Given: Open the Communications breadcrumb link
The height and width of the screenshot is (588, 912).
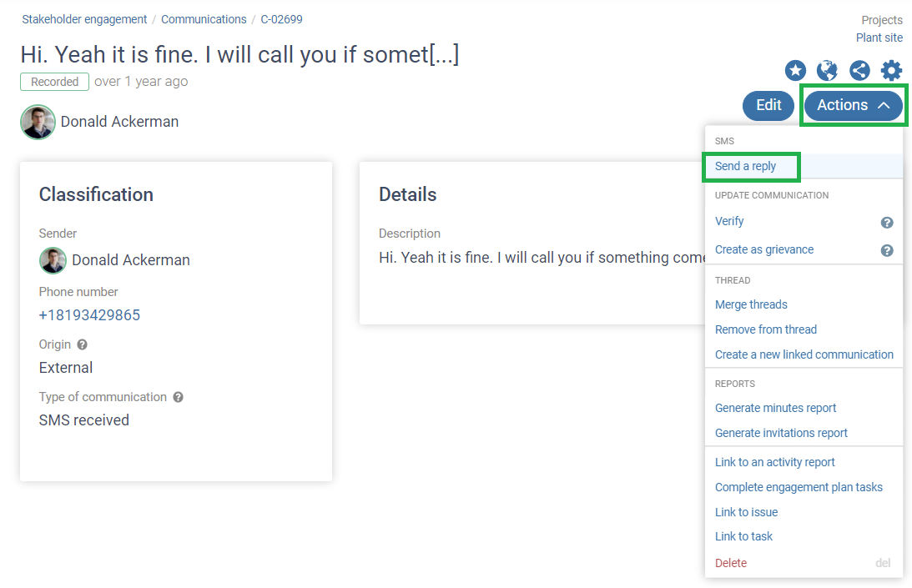Looking at the screenshot, I should click(204, 18).
